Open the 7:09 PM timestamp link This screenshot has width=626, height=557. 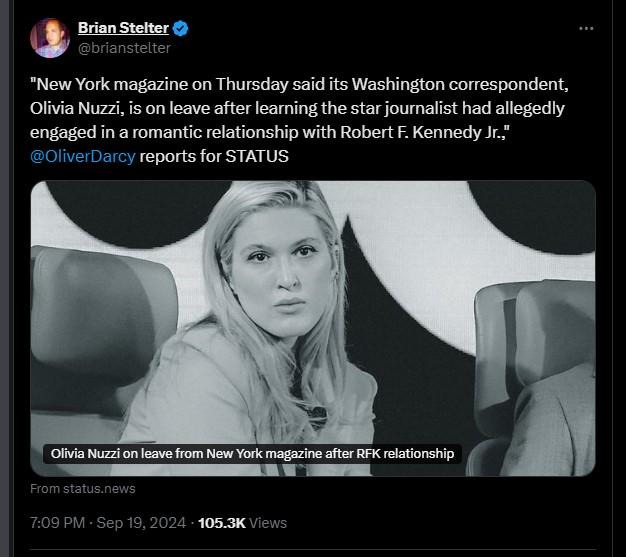[56, 522]
